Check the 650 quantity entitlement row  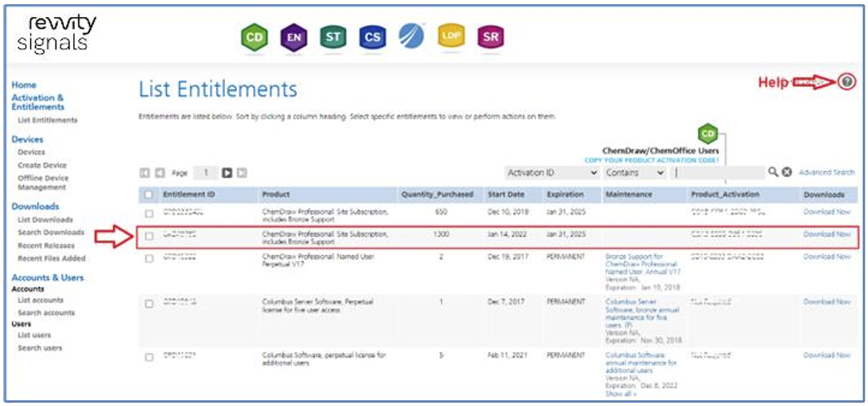[x=149, y=214]
